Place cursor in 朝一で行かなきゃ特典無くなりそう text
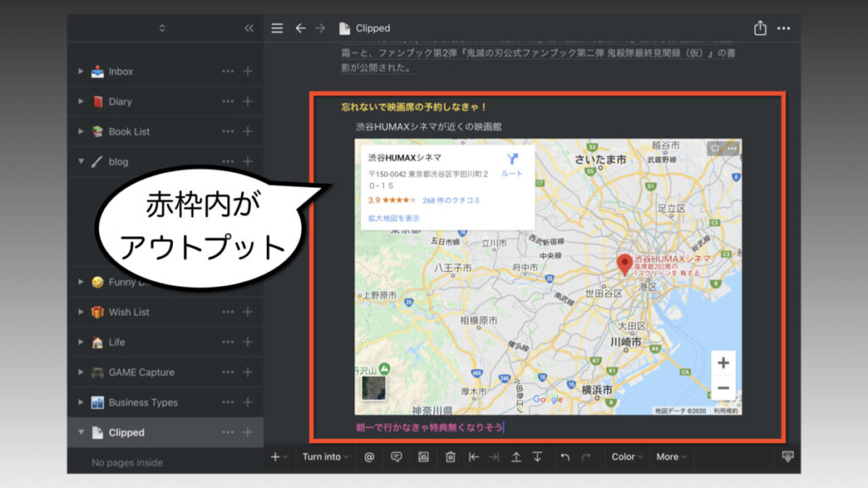The image size is (868, 488). click(x=430, y=427)
